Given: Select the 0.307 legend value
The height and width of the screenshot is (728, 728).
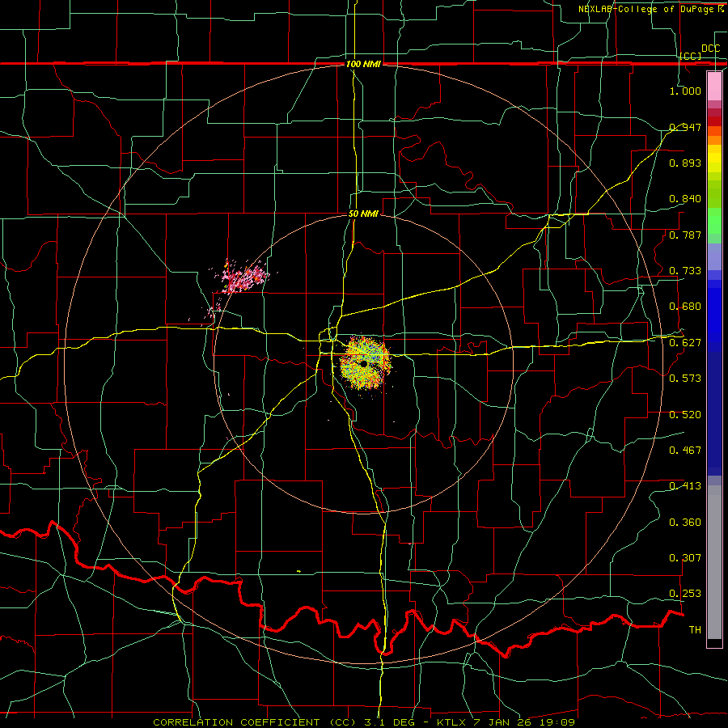Looking at the screenshot, I should [x=685, y=558].
